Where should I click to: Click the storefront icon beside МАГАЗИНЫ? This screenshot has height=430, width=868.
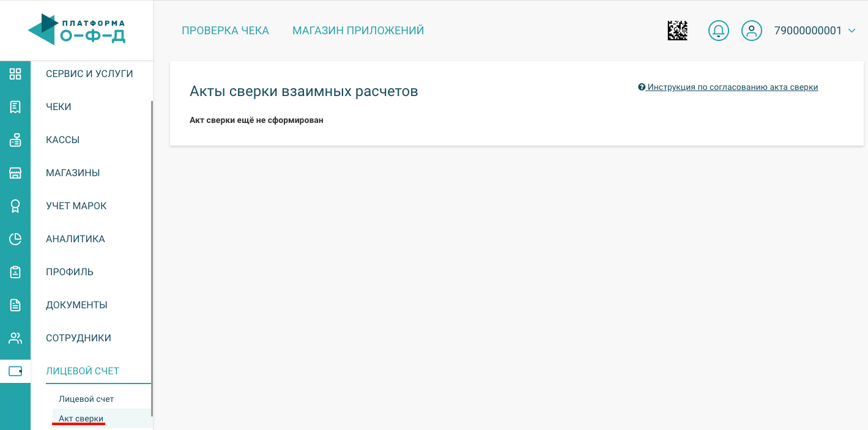pos(15,173)
